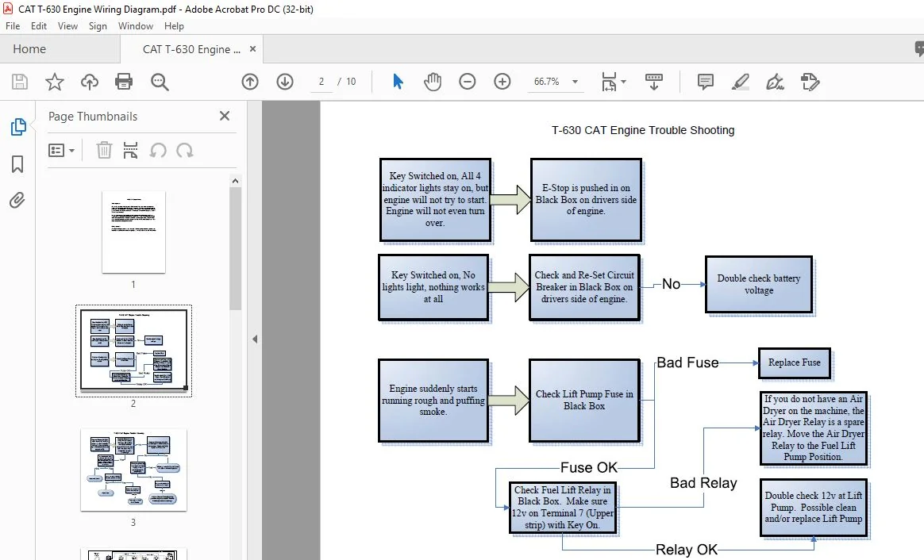Go to previous page arrow
The width and height of the screenshot is (924, 560).
250,82
